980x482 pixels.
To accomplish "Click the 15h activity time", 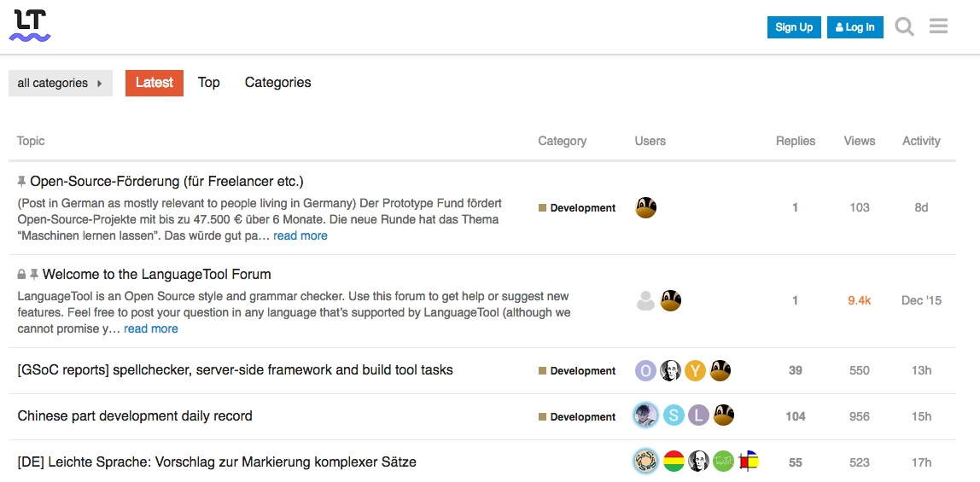I will click(920, 416).
